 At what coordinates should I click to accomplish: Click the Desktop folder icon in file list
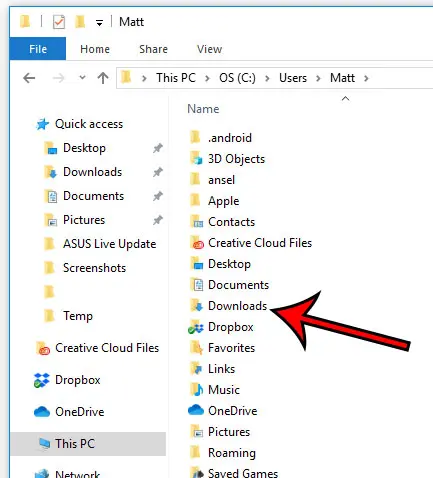tap(196, 264)
